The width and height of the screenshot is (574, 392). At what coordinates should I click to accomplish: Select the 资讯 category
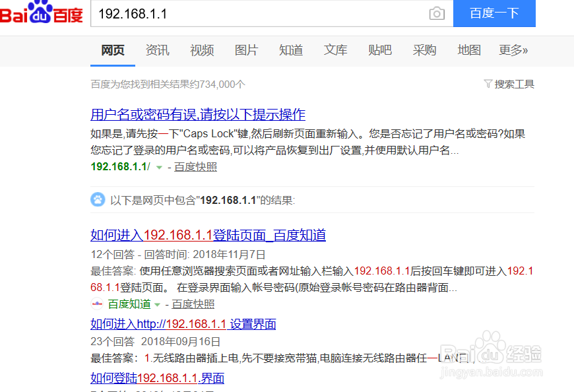(x=157, y=50)
